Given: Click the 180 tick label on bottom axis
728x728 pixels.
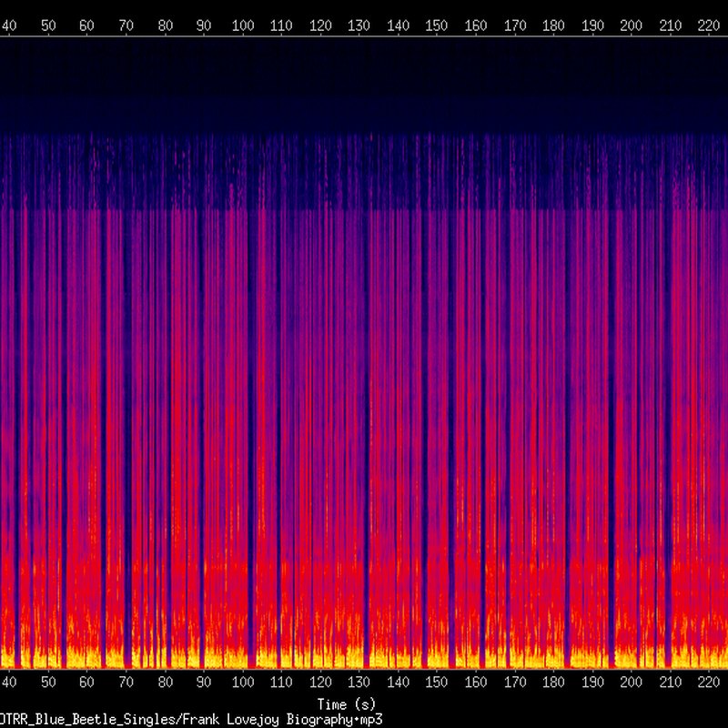Looking at the screenshot, I should [x=553, y=682].
